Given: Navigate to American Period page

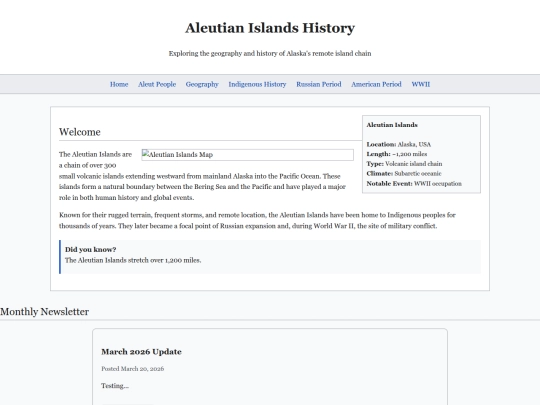Looking at the screenshot, I should [x=376, y=84].
